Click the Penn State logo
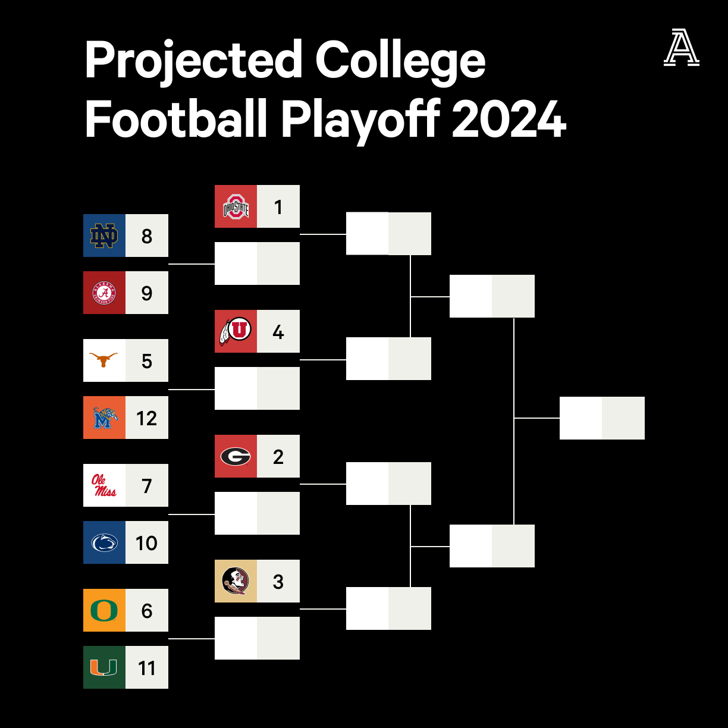728x728 pixels. (x=104, y=542)
